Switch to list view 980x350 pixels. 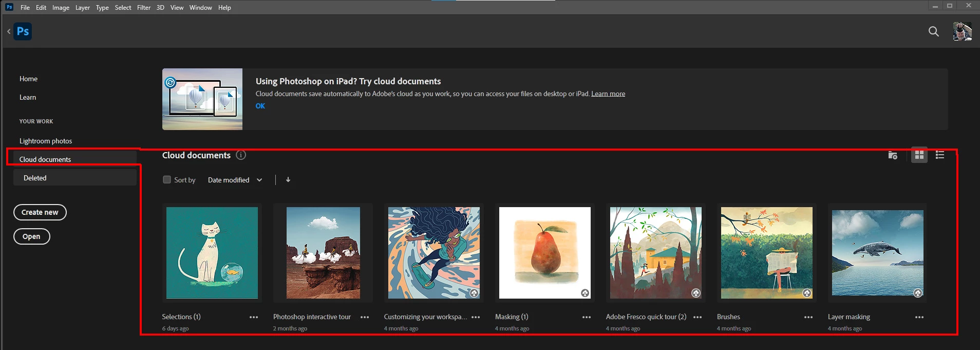click(x=940, y=155)
